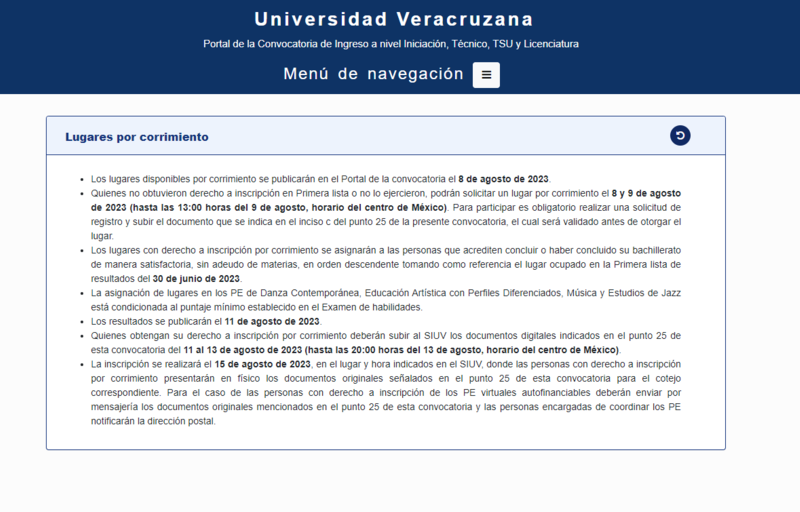Click the bold date '15 de agosto de 2023'
Screen dimensions: 800x512
click(262, 365)
